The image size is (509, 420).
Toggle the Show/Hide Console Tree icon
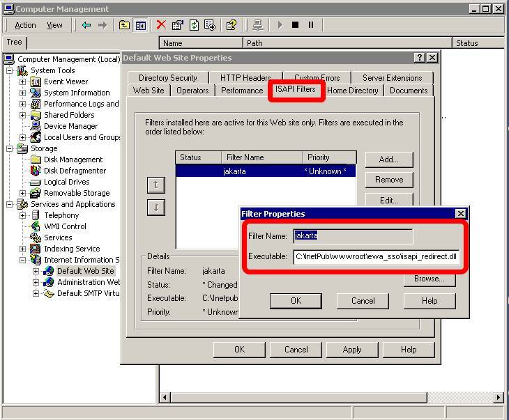[140, 25]
